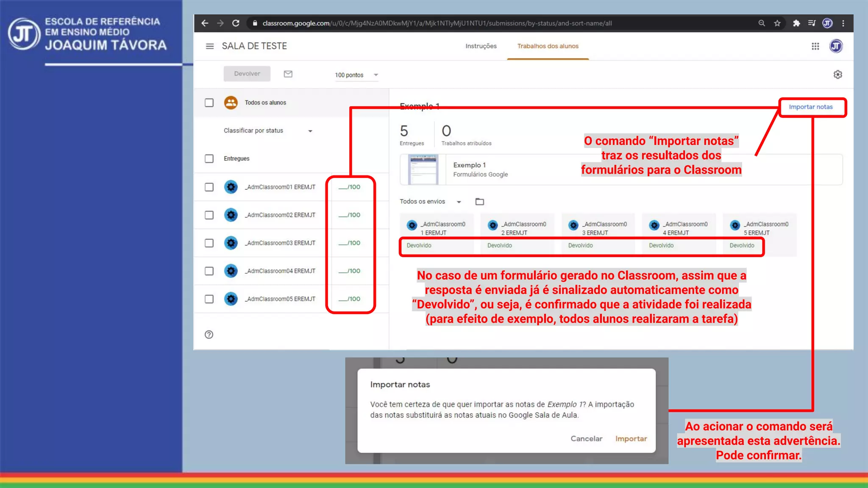The height and width of the screenshot is (488, 868).
Task: Click the grade field of _AdmClassroom01 EREMJT
Action: point(350,187)
